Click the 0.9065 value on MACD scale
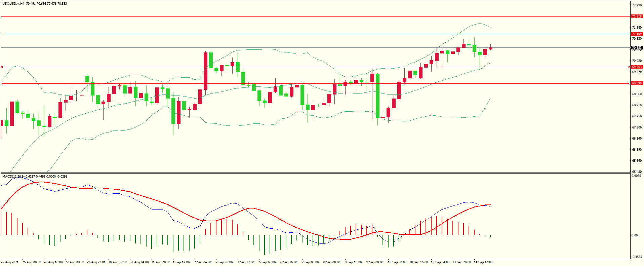Screen dimensions: 644x266 click(637, 176)
